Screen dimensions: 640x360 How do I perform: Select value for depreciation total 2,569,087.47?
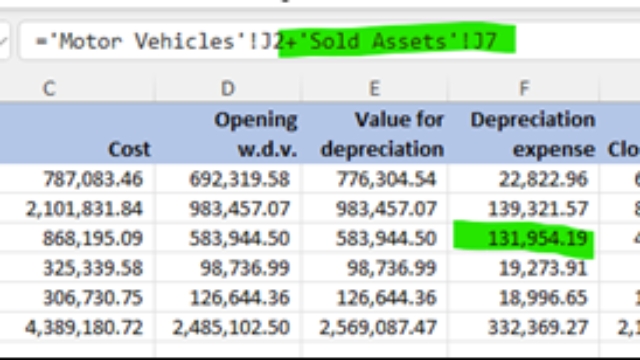point(374,327)
